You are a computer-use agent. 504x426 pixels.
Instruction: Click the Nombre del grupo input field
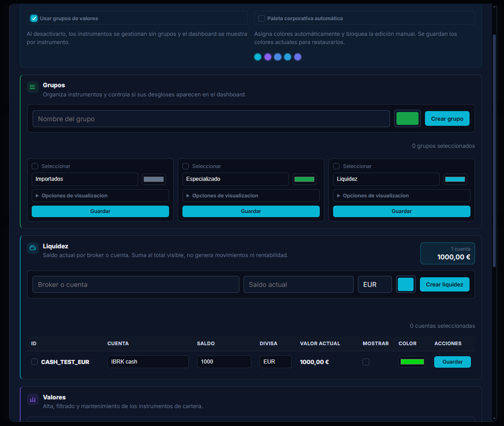click(211, 119)
